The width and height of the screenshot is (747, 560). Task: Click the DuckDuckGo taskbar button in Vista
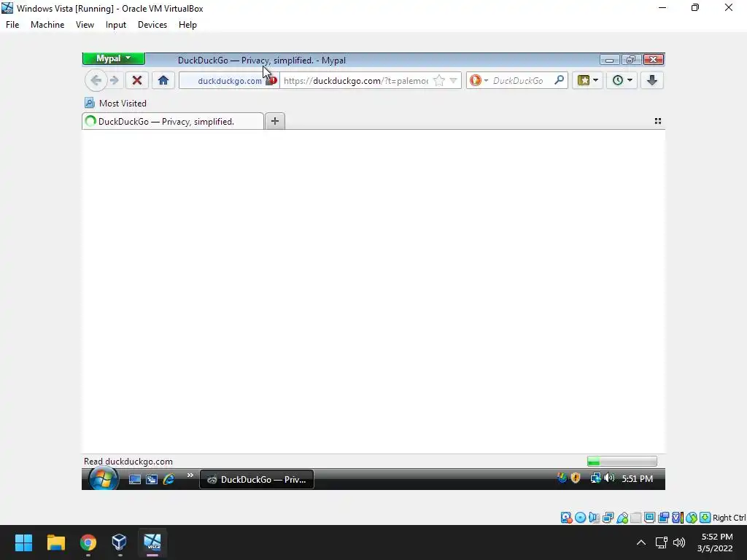[257, 479]
